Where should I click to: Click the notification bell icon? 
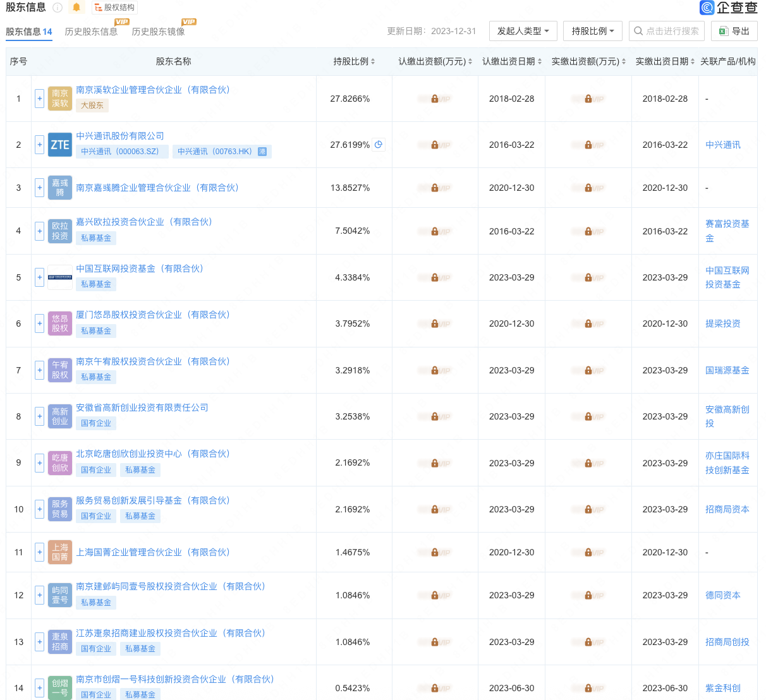pyautogui.click(x=76, y=8)
